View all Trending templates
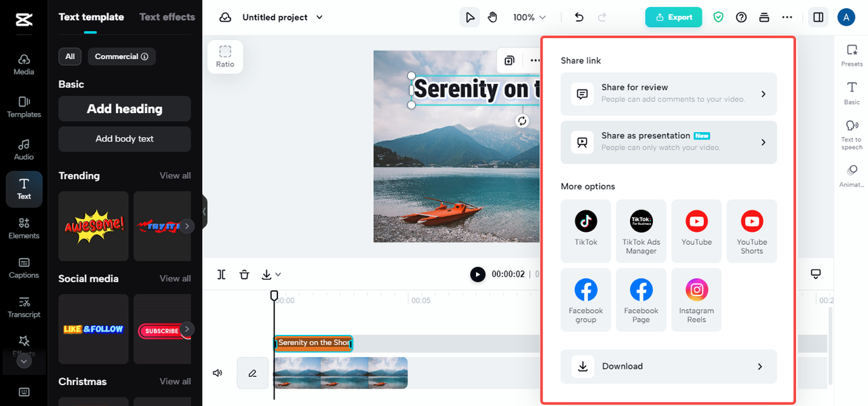868x406 pixels. (175, 176)
